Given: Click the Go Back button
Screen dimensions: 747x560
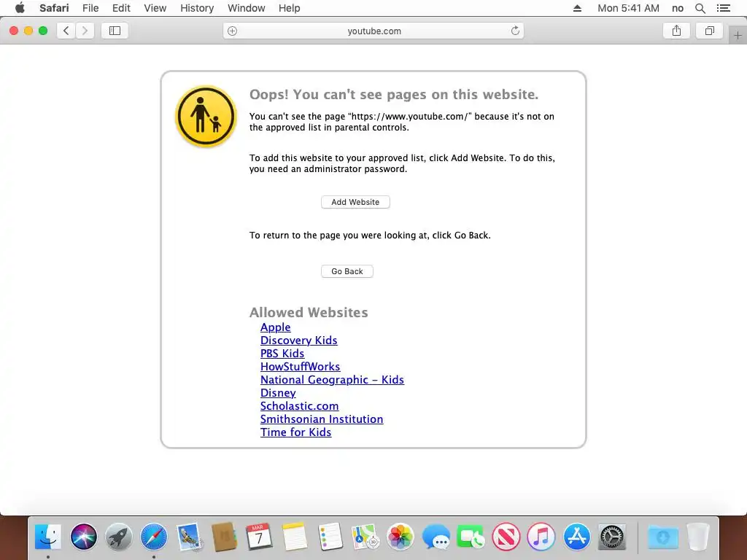Looking at the screenshot, I should 347,271.
